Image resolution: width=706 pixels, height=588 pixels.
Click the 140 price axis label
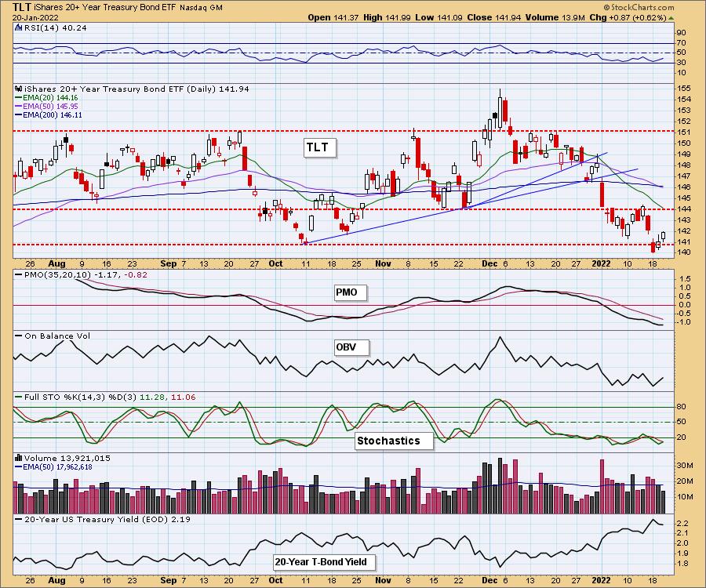[684, 252]
